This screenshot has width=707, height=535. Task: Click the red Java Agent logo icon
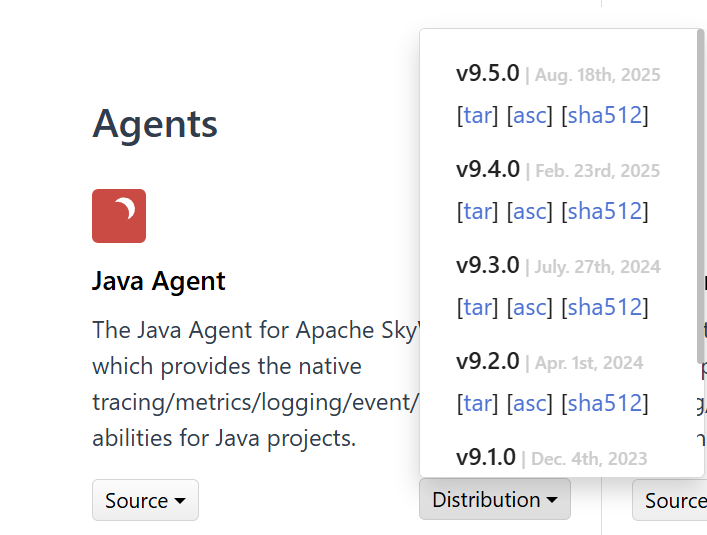(119, 216)
